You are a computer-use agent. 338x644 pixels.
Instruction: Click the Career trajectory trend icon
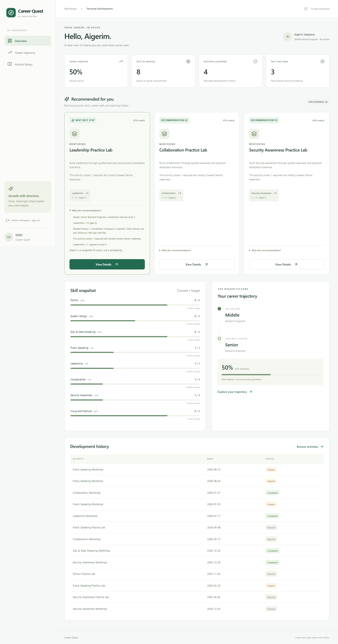10,53
